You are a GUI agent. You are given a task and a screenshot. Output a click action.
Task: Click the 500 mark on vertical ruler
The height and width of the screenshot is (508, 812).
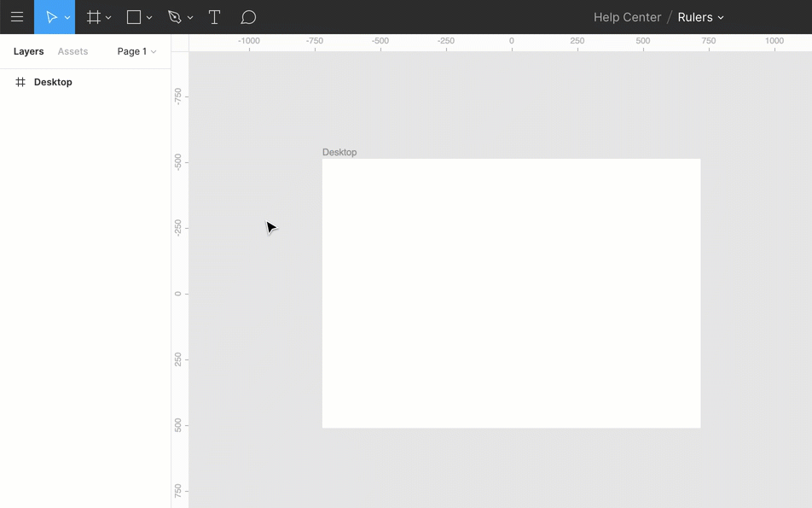click(178, 425)
